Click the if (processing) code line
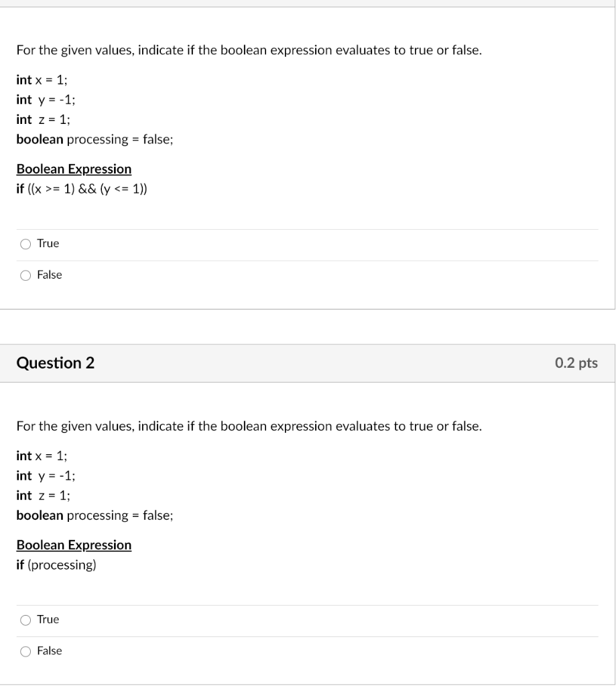The width and height of the screenshot is (616, 686). (x=56, y=565)
